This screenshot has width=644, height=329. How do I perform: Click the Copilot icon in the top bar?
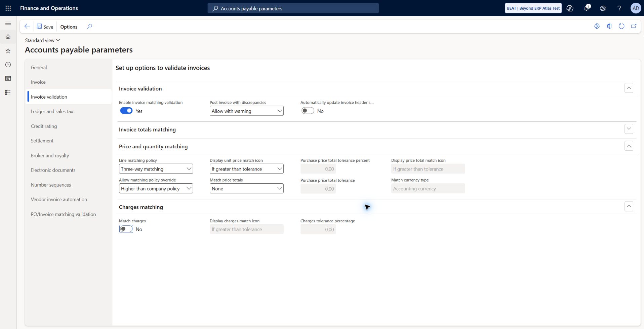tap(570, 8)
